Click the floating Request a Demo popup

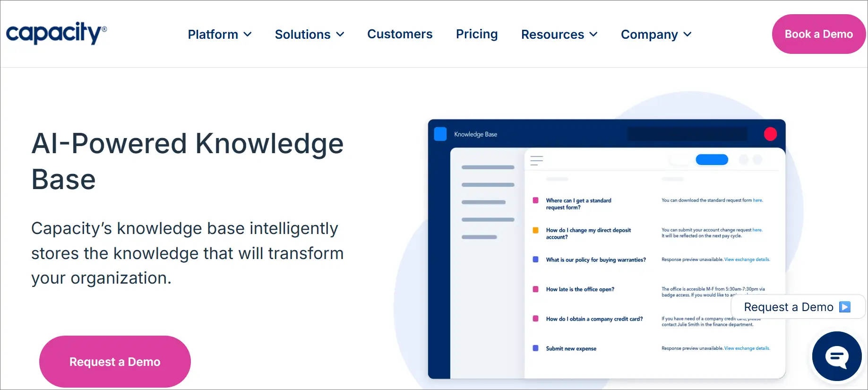[798, 307]
